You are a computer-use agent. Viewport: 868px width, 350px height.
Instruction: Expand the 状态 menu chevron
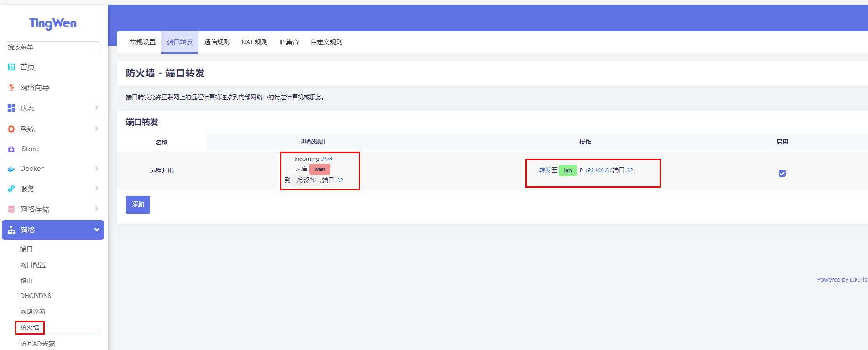pyautogui.click(x=96, y=108)
